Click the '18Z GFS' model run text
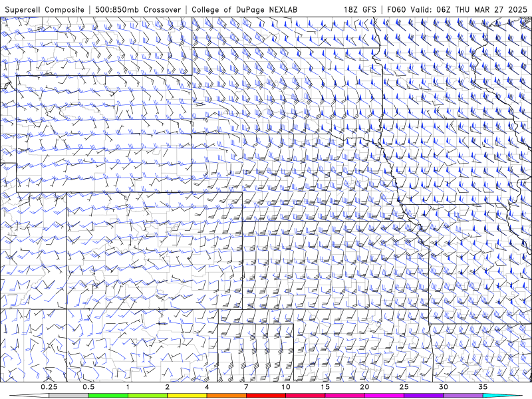The image size is (532, 399). (360, 9)
